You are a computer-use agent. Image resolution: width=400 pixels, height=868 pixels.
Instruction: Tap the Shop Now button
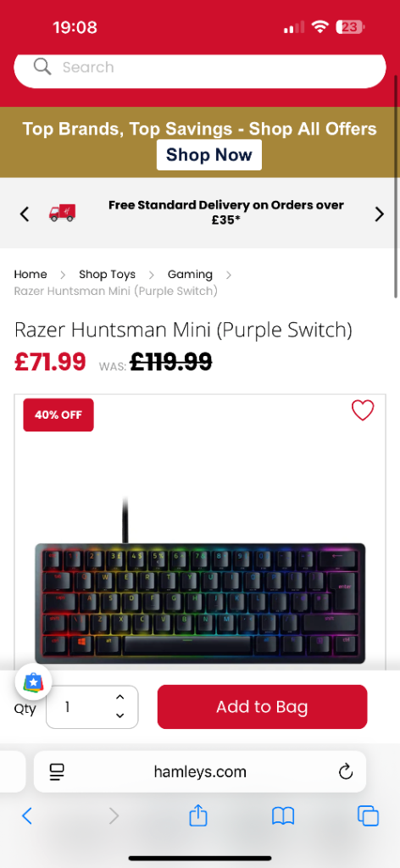(x=209, y=155)
